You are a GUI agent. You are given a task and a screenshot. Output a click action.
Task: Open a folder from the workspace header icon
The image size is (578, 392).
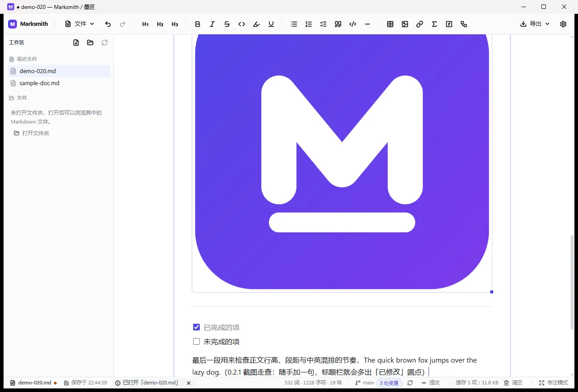(91, 43)
